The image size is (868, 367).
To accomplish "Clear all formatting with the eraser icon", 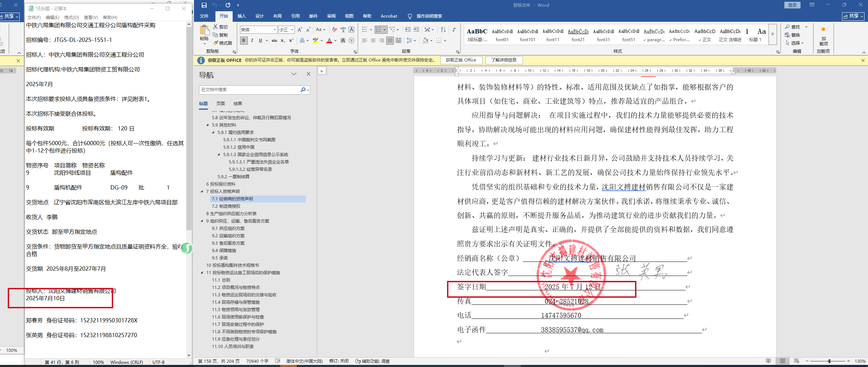I will (335, 30).
